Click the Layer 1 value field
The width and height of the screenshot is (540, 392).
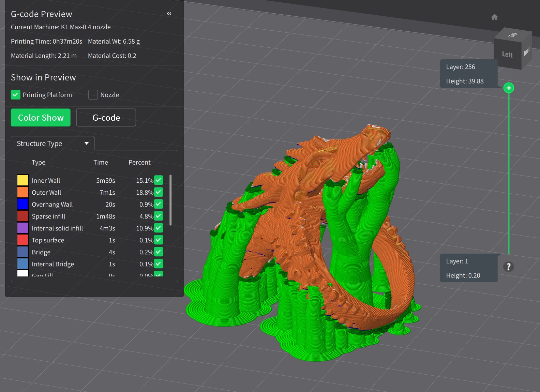pos(457,261)
